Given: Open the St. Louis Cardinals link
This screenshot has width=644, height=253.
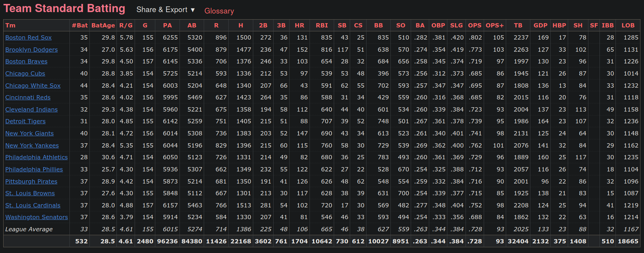Looking at the screenshot, I should [x=33, y=205].
